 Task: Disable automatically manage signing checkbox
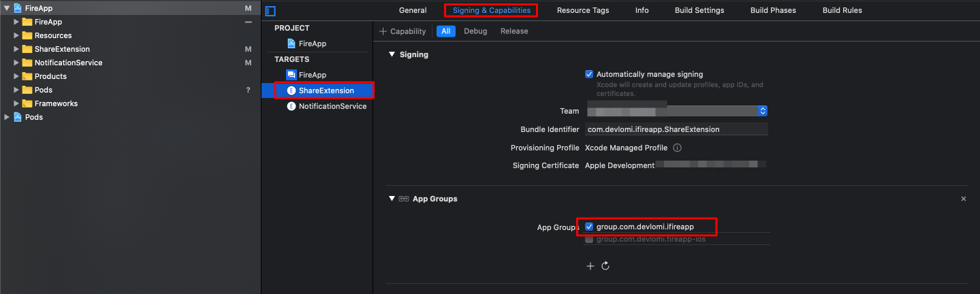[589, 74]
